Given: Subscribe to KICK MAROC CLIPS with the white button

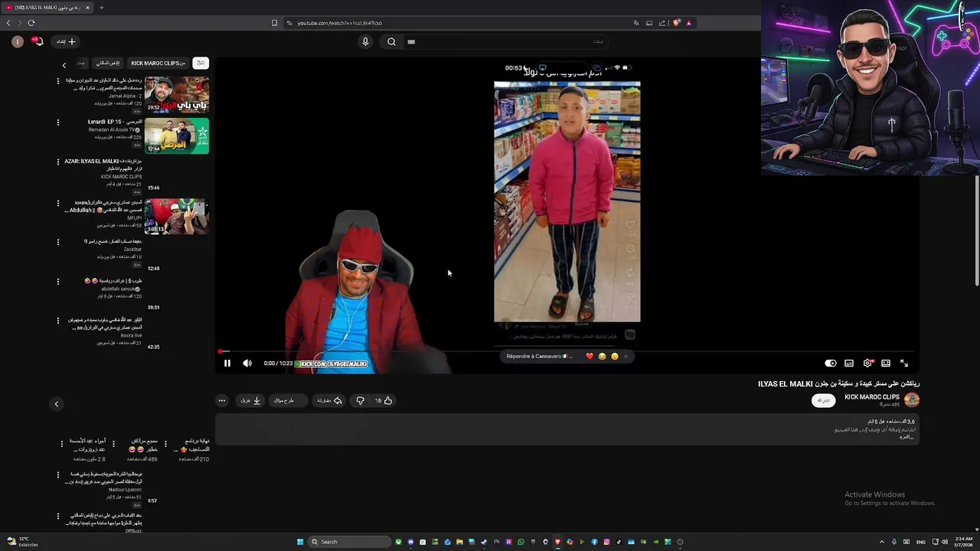Looking at the screenshot, I should coord(824,400).
